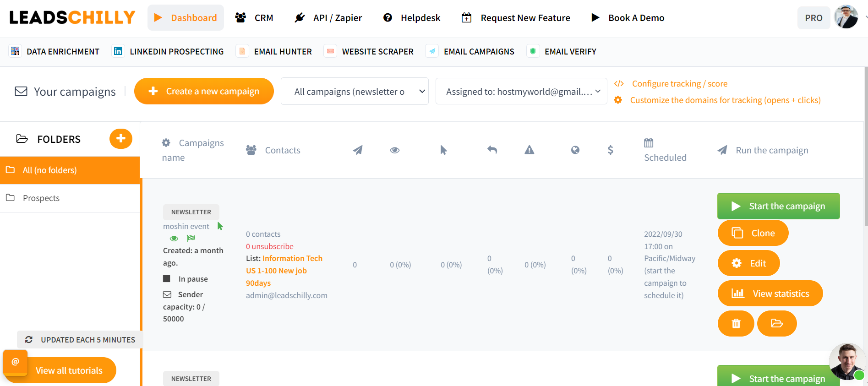This screenshot has width=868, height=386.
Task: Click the replies arrow column icon
Action: click(492, 150)
